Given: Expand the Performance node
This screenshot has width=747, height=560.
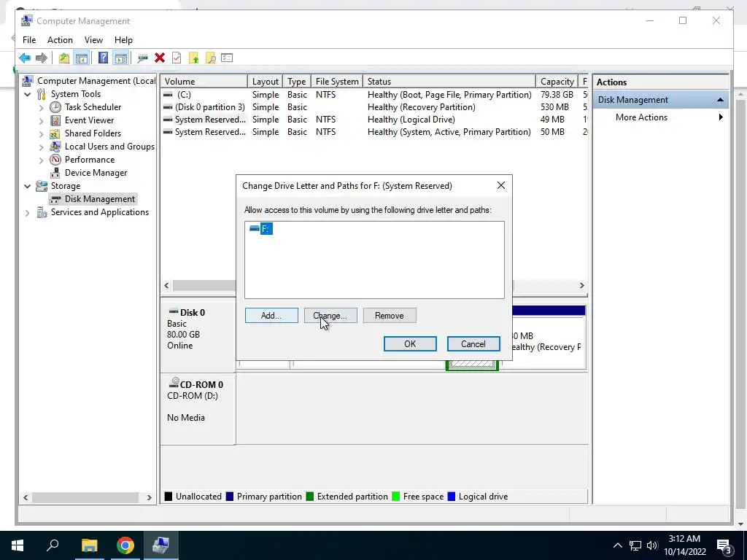Looking at the screenshot, I should [42, 160].
